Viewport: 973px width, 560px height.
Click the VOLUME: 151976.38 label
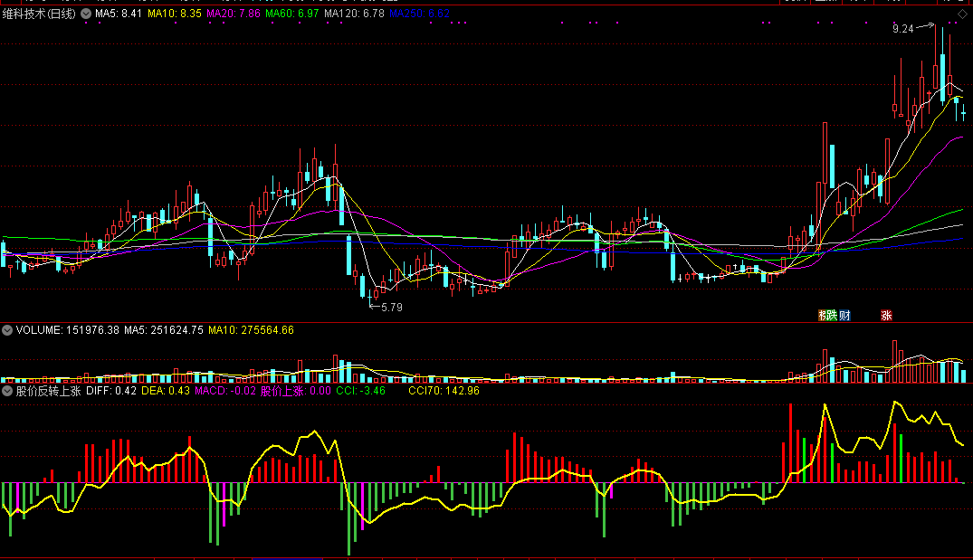pos(68,330)
